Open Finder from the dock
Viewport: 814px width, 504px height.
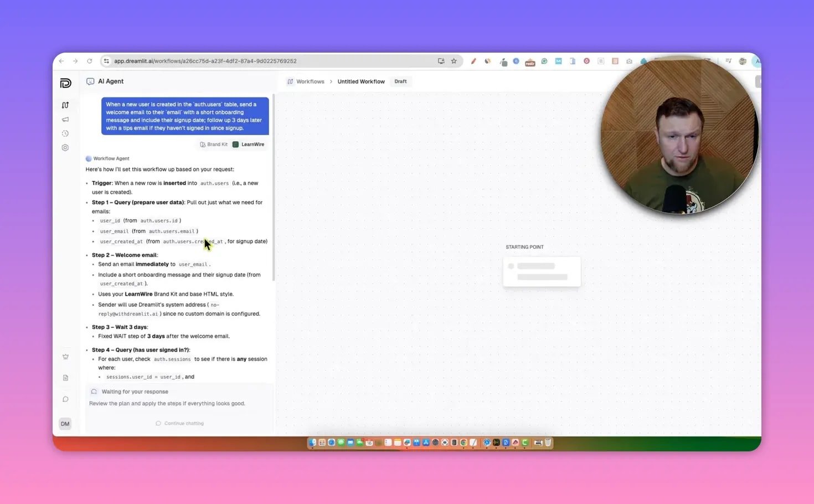click(x=313, y=443)
